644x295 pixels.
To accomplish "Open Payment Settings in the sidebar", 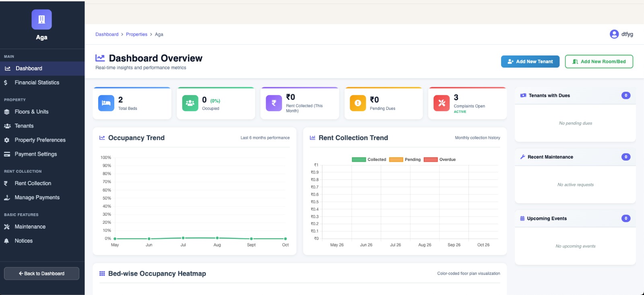I will [42, 154].
